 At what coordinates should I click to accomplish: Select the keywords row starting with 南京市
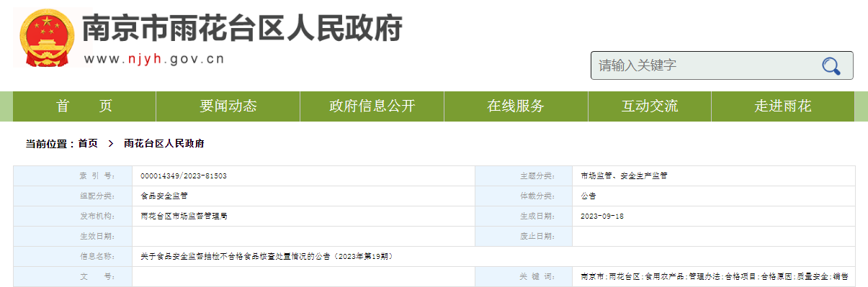point(715,276)
